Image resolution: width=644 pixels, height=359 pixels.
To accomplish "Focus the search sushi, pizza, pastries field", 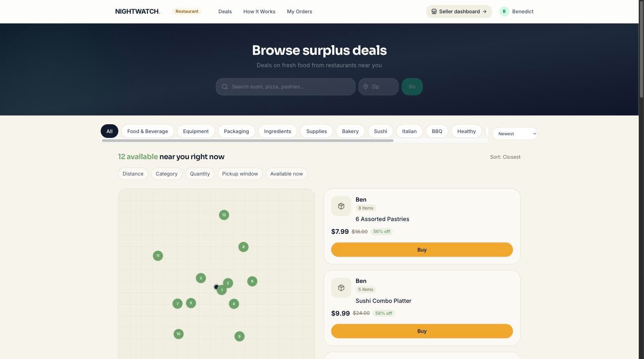I will (286, 87).
